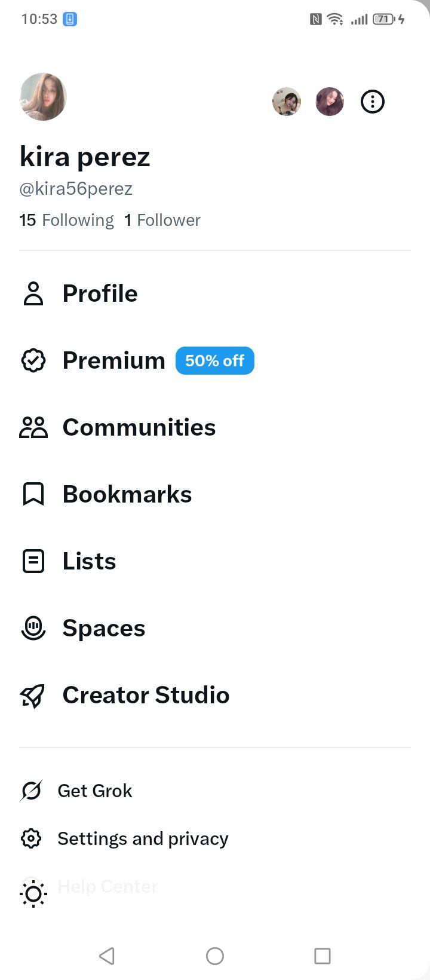Viewport: 430px width, 980px height.
Task: Tap the 50% off Premium badge
Action: (215, 360)
